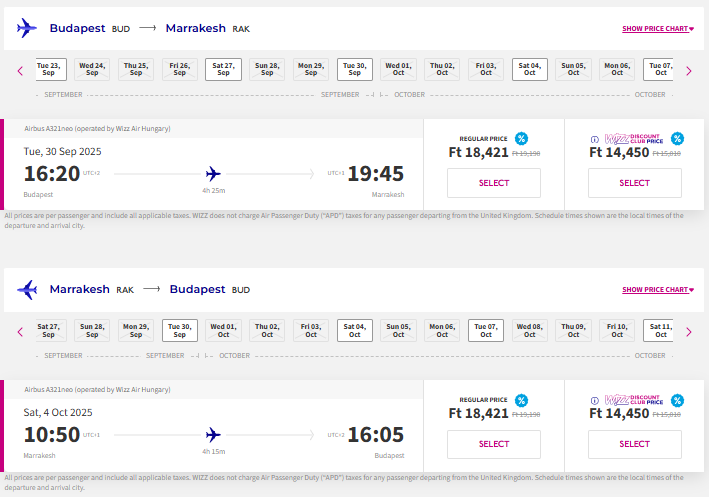Choose return date Sat 27, Sep
The height and width of the screenshot is (497, 709).
[x=51, y=331]
